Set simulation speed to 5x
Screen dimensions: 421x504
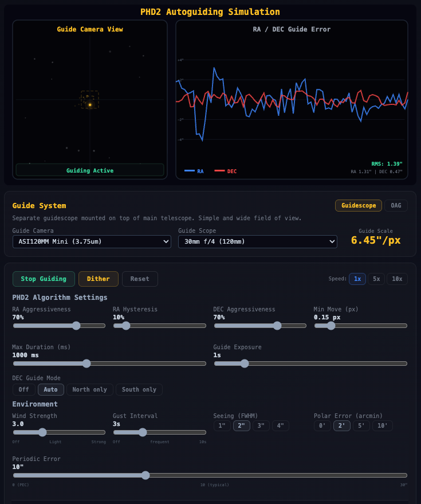376,279
